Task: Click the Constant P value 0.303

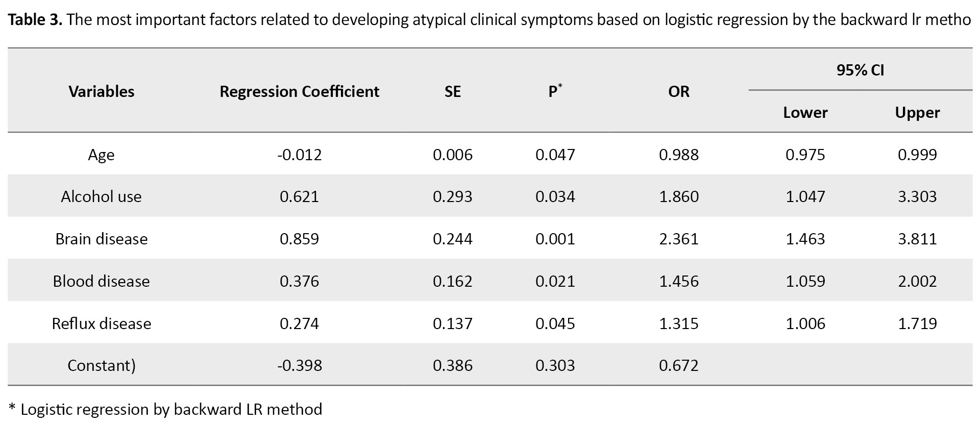Action: click(555, 365)
